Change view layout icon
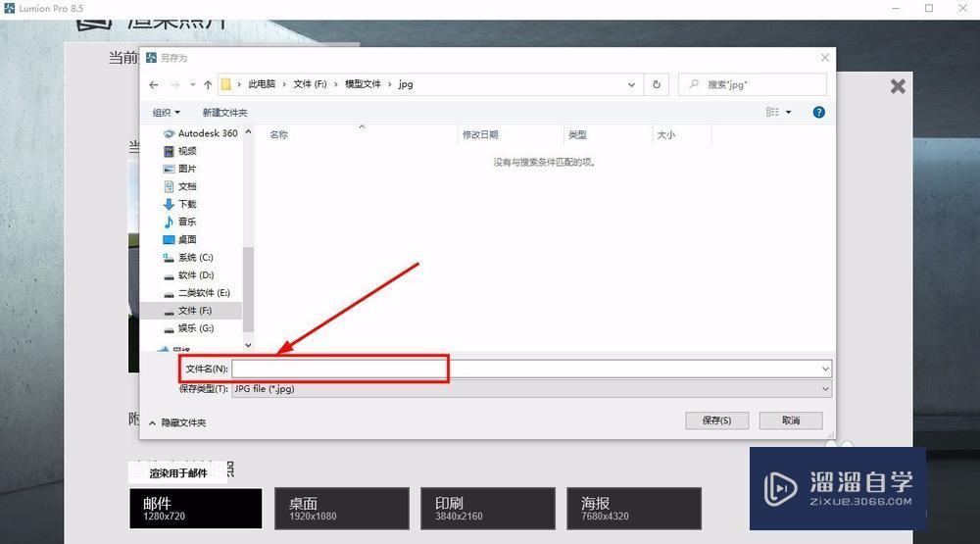 [x=772, y=112]
